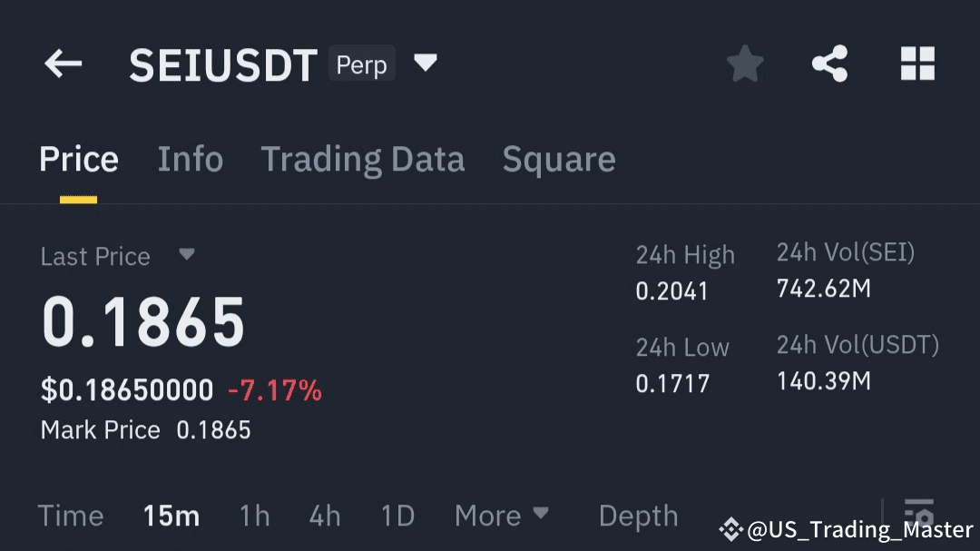Select the 15m interval control

[x=171, y=516]
